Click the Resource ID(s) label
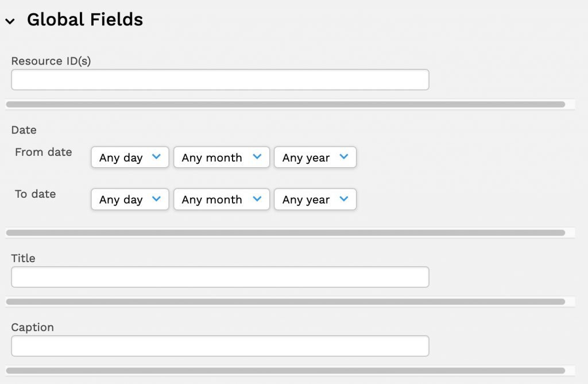This screenshot has height=384, width=588. click(51, 61)
